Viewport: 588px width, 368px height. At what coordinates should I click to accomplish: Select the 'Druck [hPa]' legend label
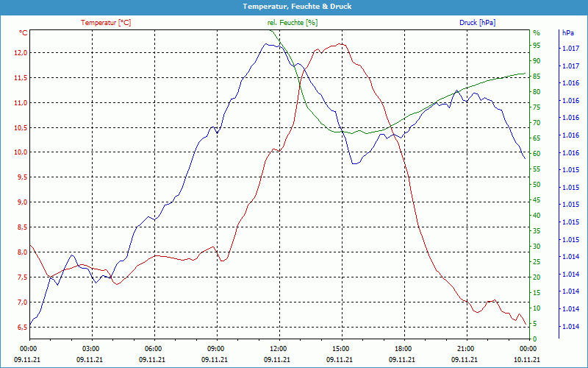point(477,23)
